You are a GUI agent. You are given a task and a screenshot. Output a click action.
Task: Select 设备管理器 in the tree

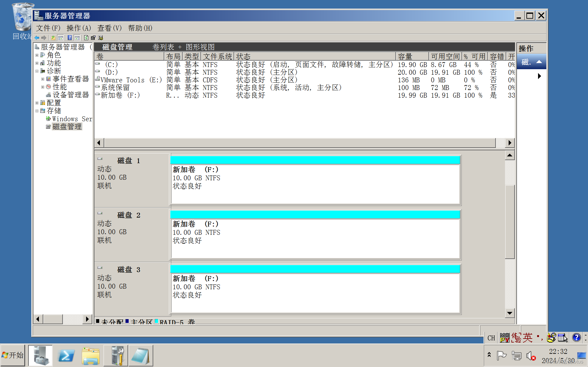pos(71,95)
